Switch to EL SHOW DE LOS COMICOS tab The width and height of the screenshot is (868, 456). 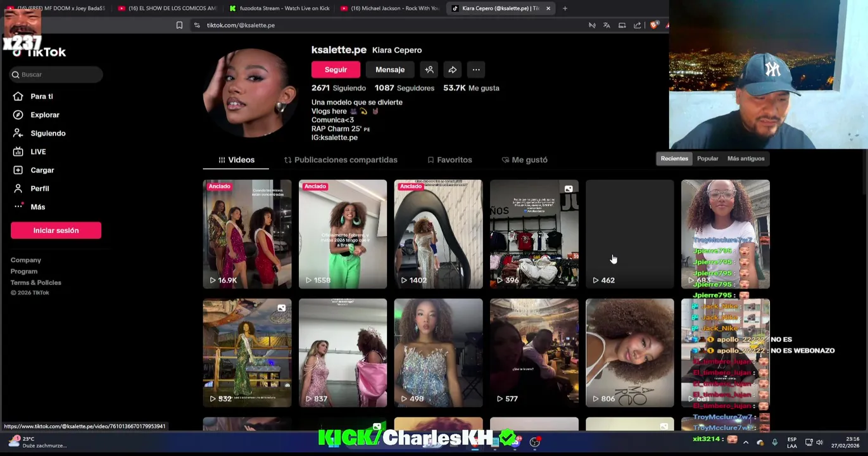(167, 8)
